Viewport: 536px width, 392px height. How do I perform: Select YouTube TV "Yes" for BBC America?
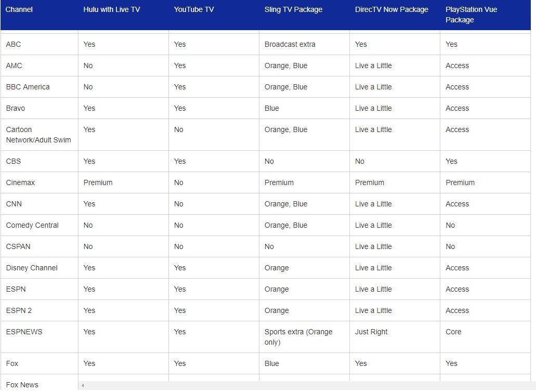click(180, 87)
